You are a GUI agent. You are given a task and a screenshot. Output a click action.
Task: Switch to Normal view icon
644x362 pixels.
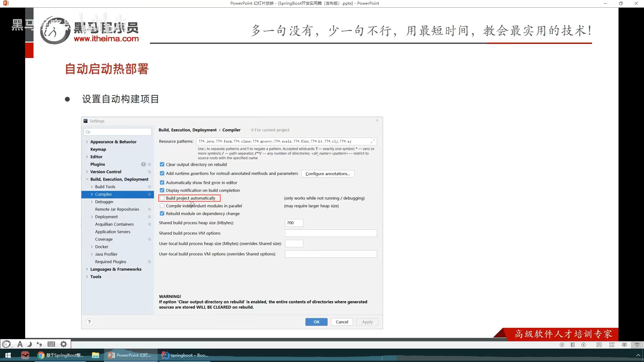[599, 345]
